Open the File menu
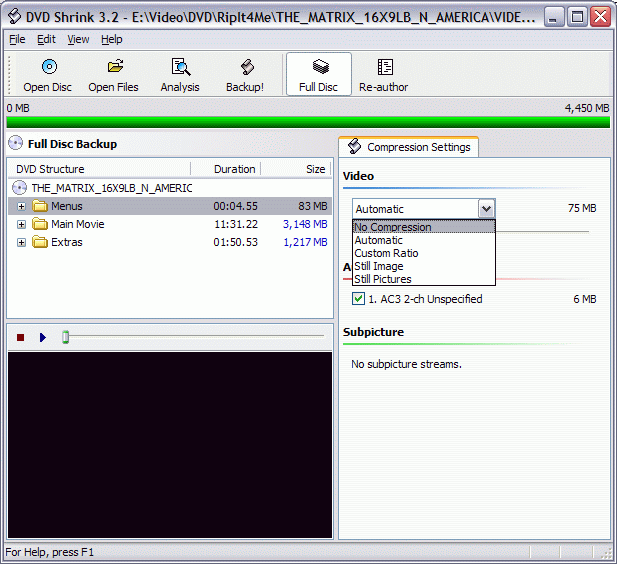The height and width of the screenshot is (564, 617). [x=17, y=39]
